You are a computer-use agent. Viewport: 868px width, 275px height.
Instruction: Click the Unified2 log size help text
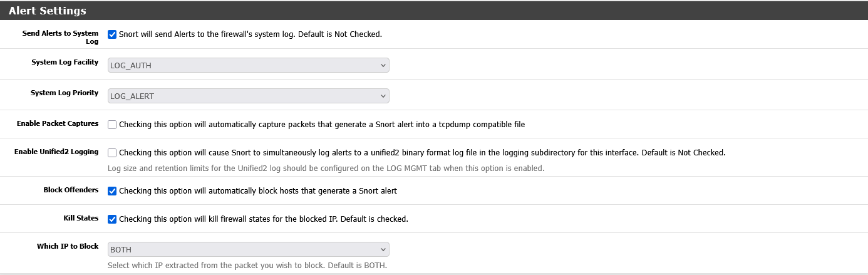326,168
